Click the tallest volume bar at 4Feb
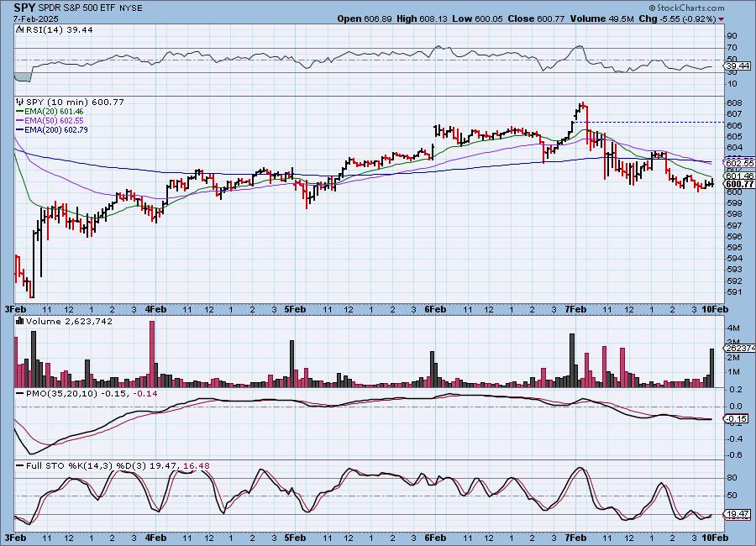Image resolution: width=756 pixels, height=546 pixels. point(152,354)
